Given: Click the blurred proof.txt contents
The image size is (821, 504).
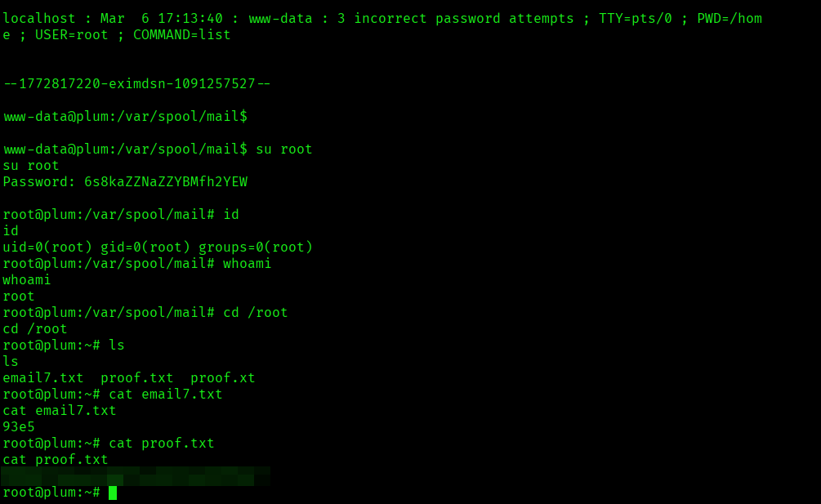Looking at the screenshot, I should 135,475.
